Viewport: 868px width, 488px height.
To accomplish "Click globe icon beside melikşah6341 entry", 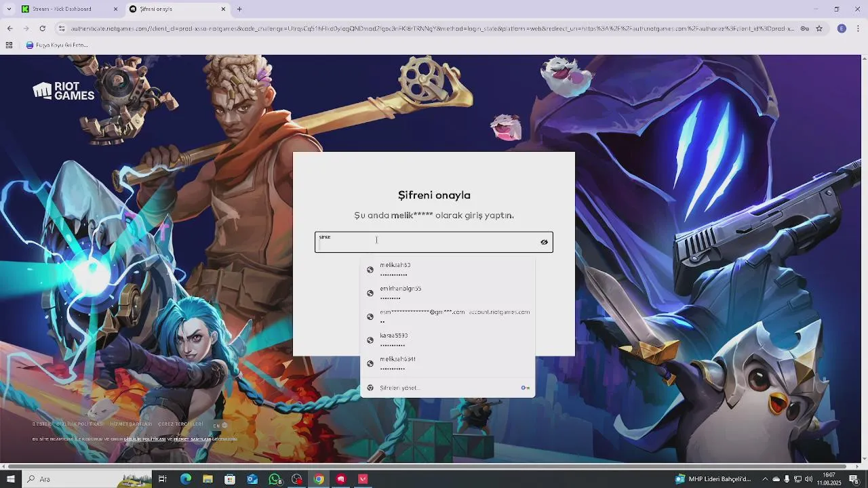I will click(370, 364).
